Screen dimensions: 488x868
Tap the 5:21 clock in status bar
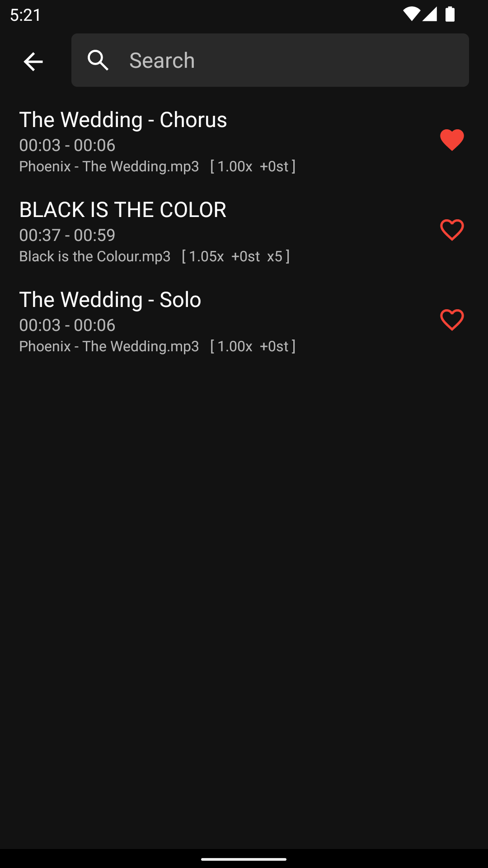(x=26, y=15)
